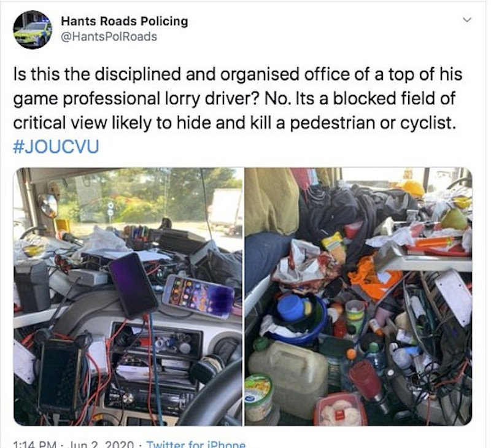The height and width of the screenshot is (448, 491).
Task: Open the @HantsPolRoads handle link
Action: (x=109, y=37)
